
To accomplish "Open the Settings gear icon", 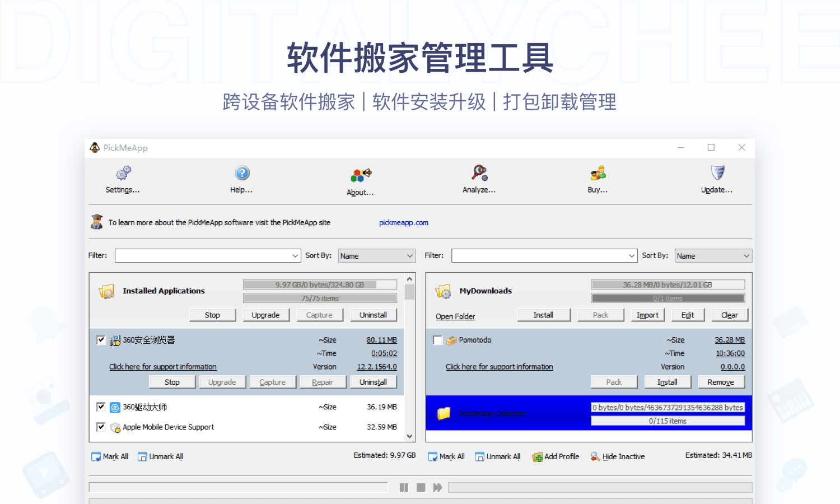I will [123, 173].
